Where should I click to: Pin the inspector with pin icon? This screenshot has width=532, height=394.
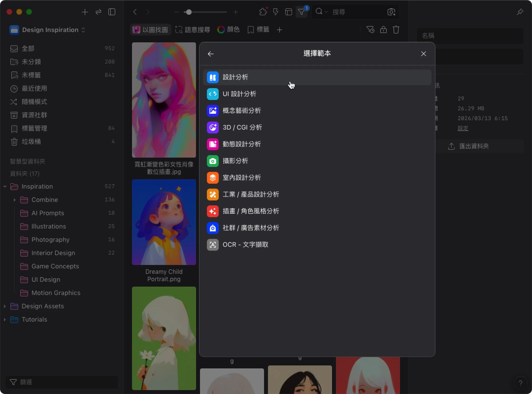point(520,12)
